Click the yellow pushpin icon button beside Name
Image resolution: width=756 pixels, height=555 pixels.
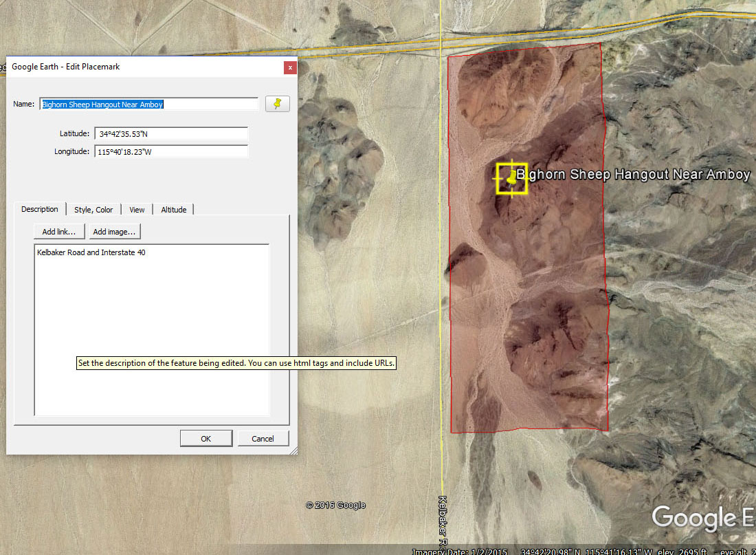coord(277,104)
